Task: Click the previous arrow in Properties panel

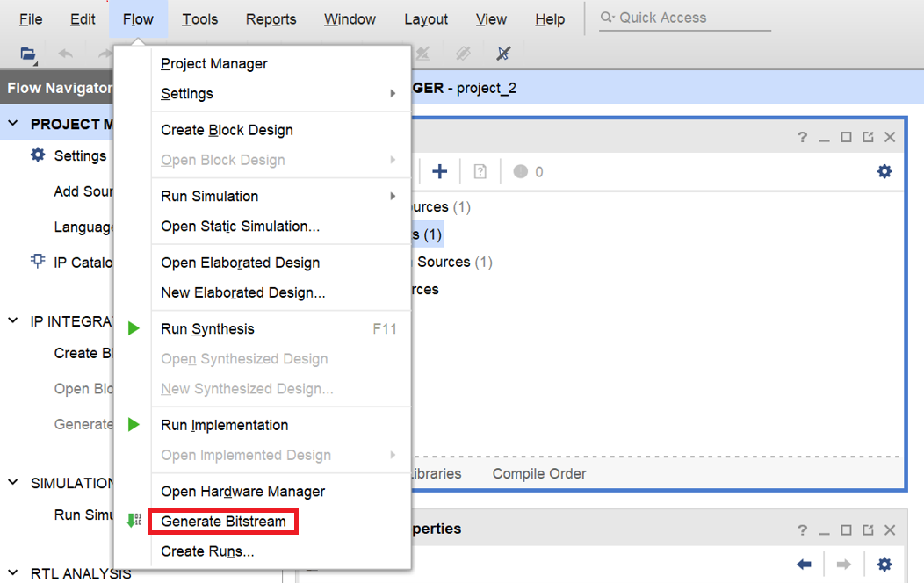Action: [x=804, y=564]
